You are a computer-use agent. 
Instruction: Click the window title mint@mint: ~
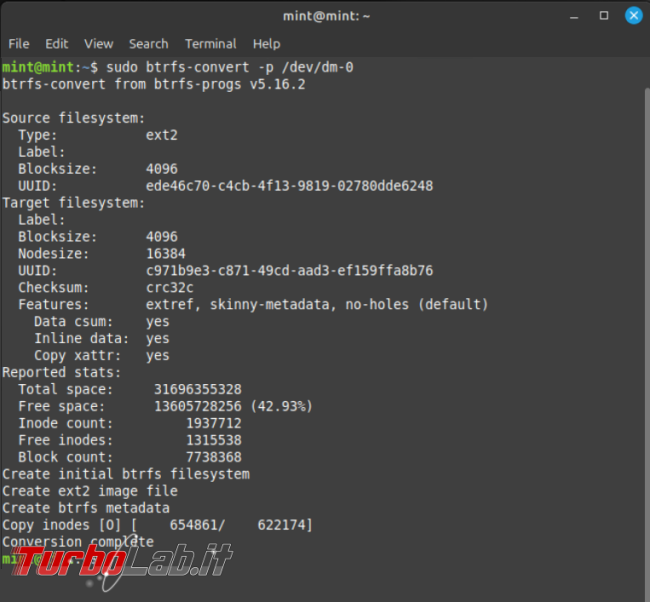coord(326,16)
